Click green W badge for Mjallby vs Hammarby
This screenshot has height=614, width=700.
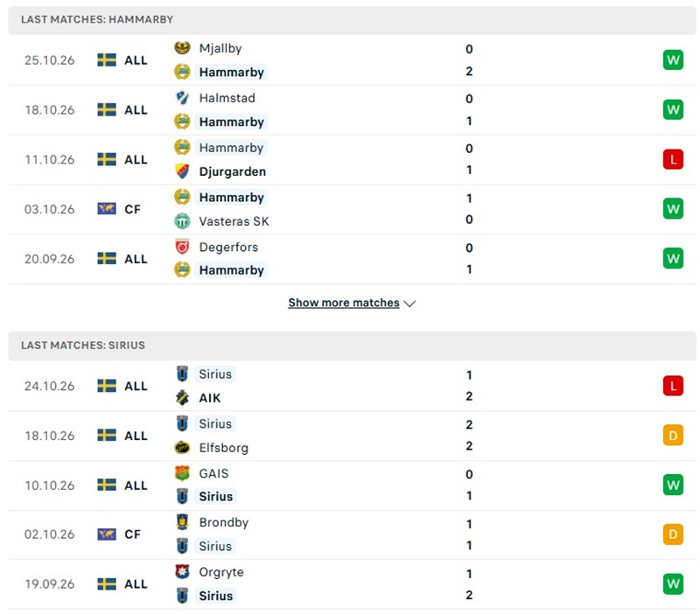point(673,59)
